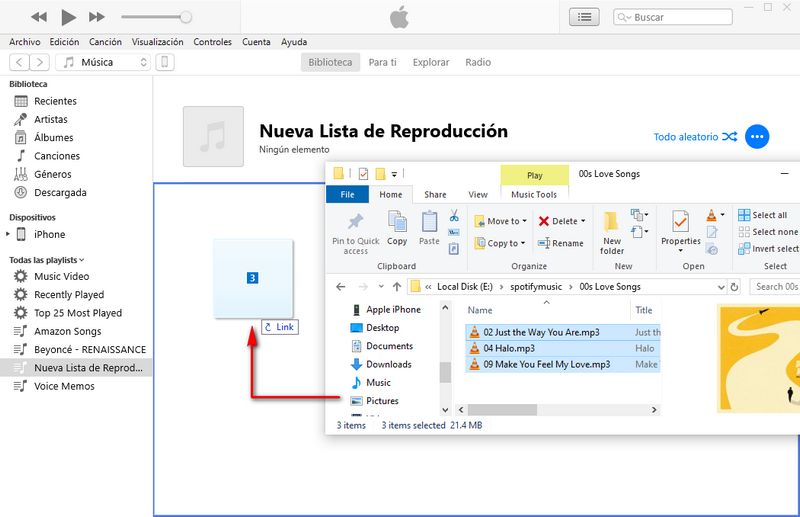800x517 pixels.
Task: Switch to the Biblioteca tab
Action: (x=330, y=62)
